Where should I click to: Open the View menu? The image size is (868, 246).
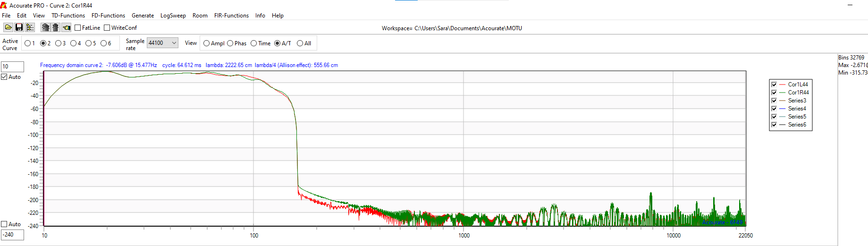pos(39,16)
